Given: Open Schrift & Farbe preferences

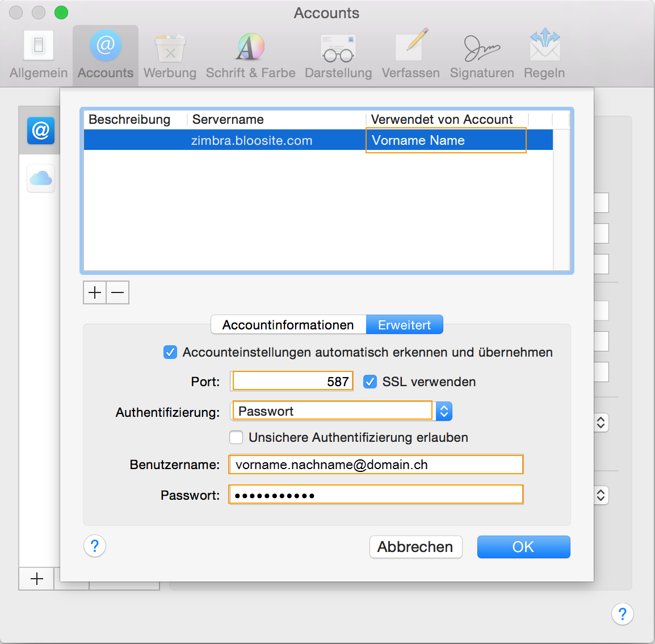Looking at the screenshot, I should coord(250,55).
